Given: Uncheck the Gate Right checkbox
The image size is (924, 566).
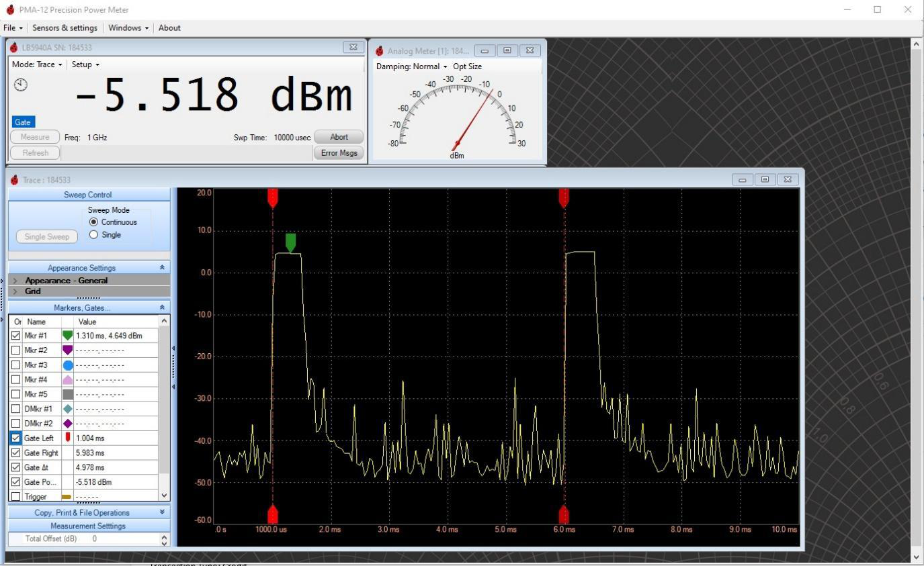Looking at the screenshot, I should point(16,453).
